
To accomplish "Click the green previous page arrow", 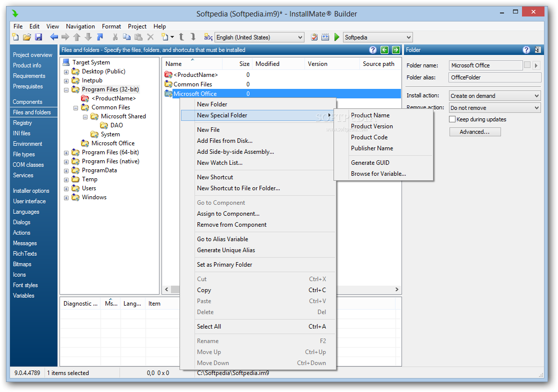I will click(x=384, y=50).
